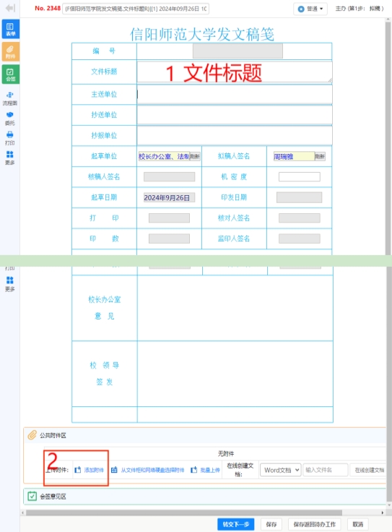
Task: Choose 从文件柜和网络硬盘选择附件 option
Action: (x=148, y=470)
